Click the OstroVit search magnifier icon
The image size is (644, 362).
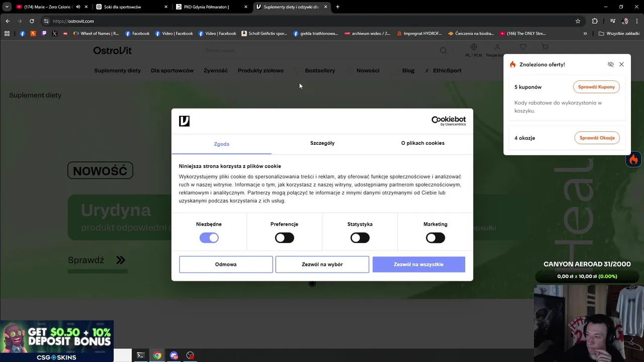coord(443,50)
